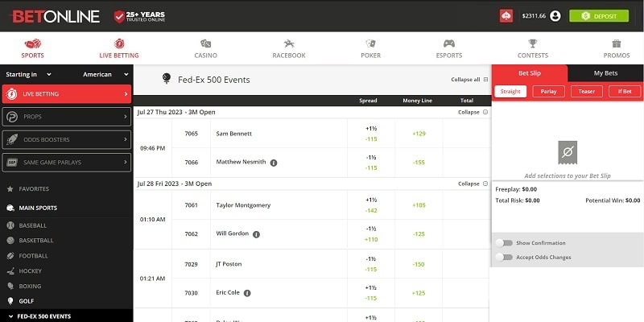
Task: Select the Football icon in sidebar
Action: click(10, 256)
